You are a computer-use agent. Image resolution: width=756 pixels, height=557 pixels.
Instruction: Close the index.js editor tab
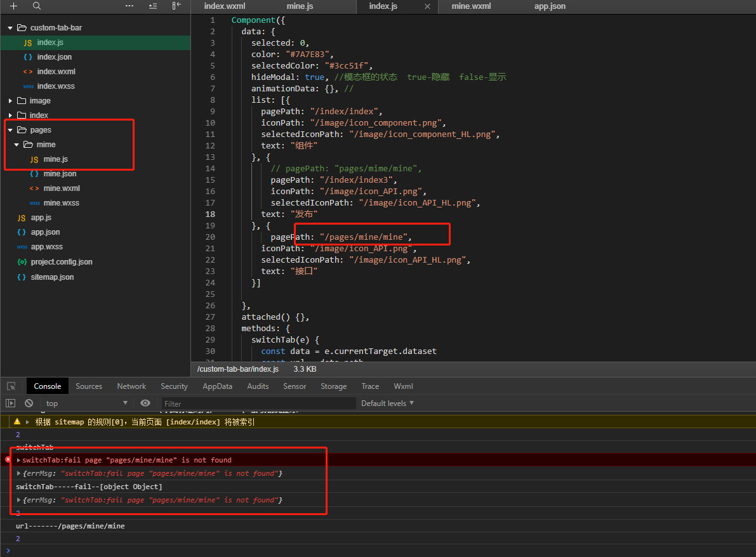(x=427, y=6)
